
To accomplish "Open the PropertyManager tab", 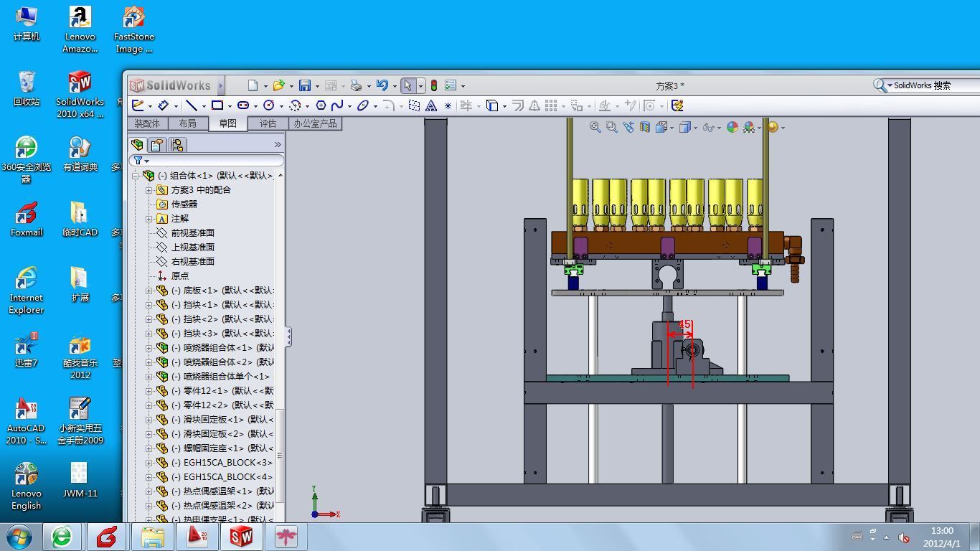I will point(157,144).
